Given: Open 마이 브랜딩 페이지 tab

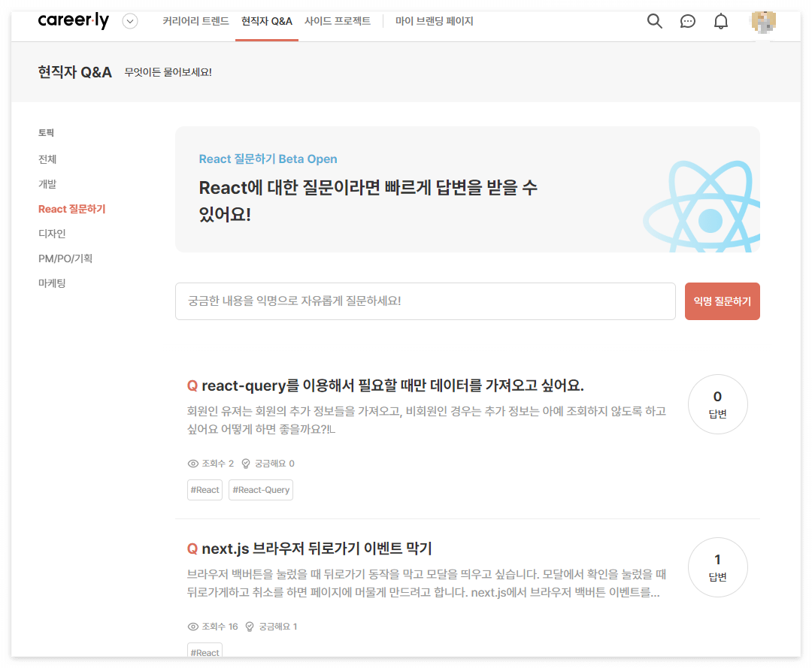Looking at the screenshot, I should click(435, 21).
